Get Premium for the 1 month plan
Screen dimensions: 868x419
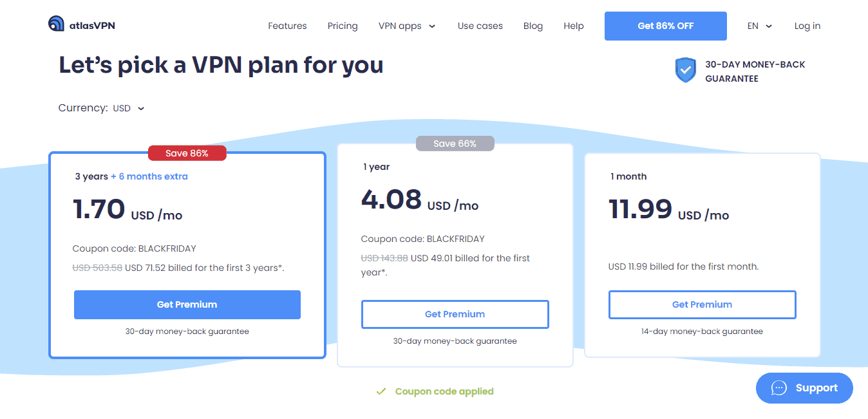coord(702,304)
